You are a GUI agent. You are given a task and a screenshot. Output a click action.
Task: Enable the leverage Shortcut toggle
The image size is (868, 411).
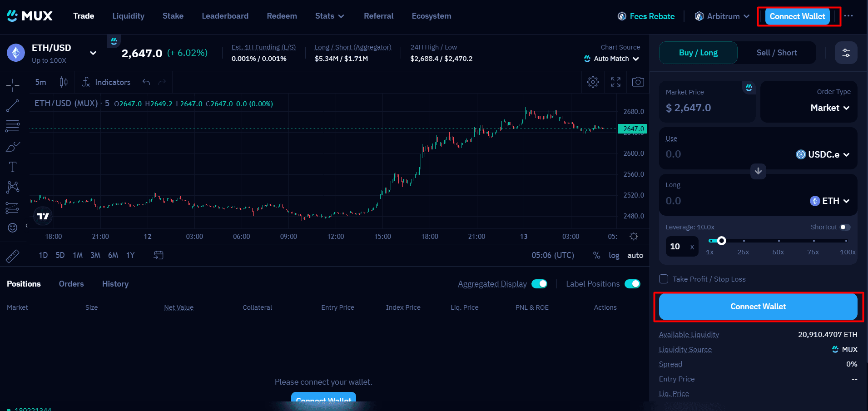(845, 227)
